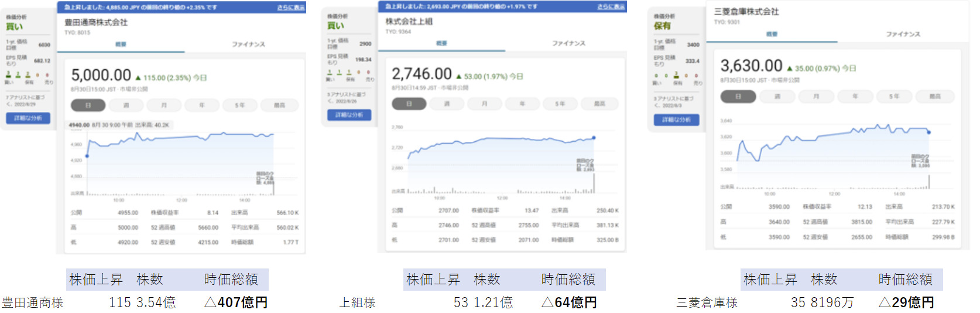Select 5年 range for 三菱倉庫 chart
980x313 pixels.
(894, 96)
